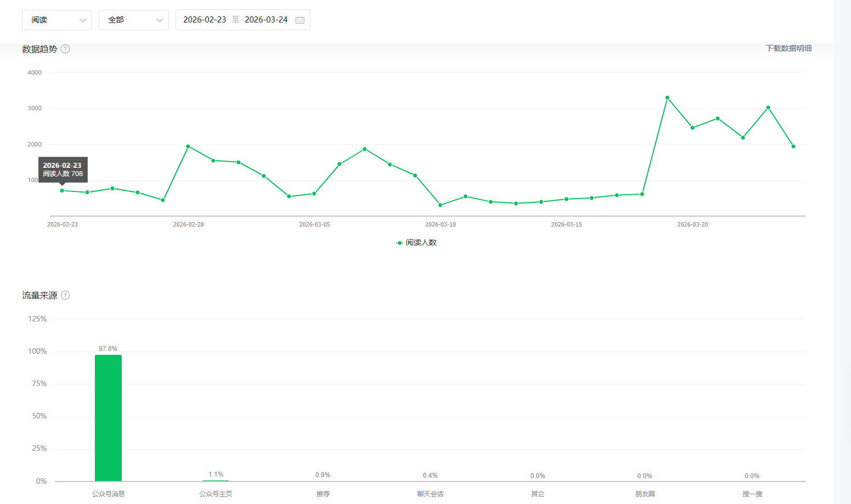Click the 公众号消息 97.8% green bar

(108, 417)
